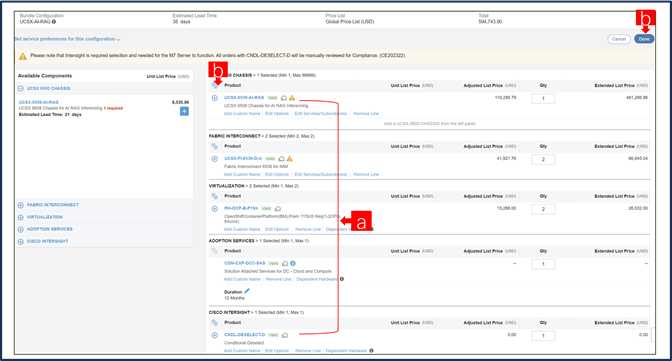Image resolution: width=672 pixels, height=361 pixels.
Task: Open the UCSX-FI-6536-D-U product link
Action: click(243, 159)
